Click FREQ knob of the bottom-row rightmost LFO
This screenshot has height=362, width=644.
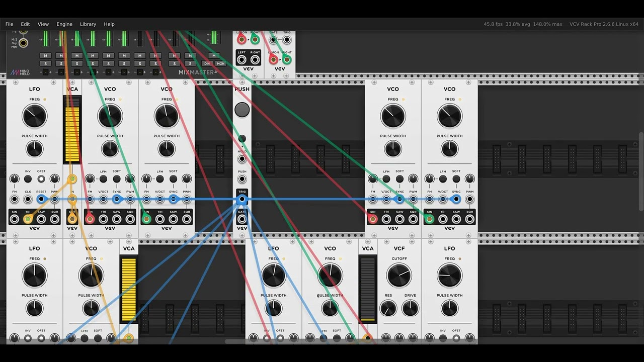click(x=449, y=276)
